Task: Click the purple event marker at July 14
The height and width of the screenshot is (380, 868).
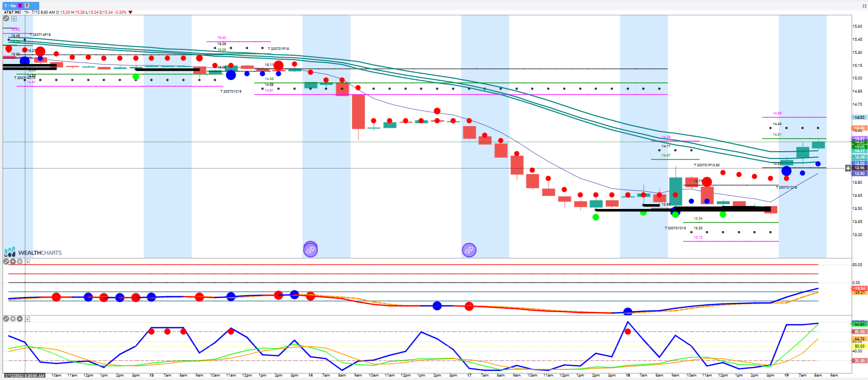Action: click(310, 250)
